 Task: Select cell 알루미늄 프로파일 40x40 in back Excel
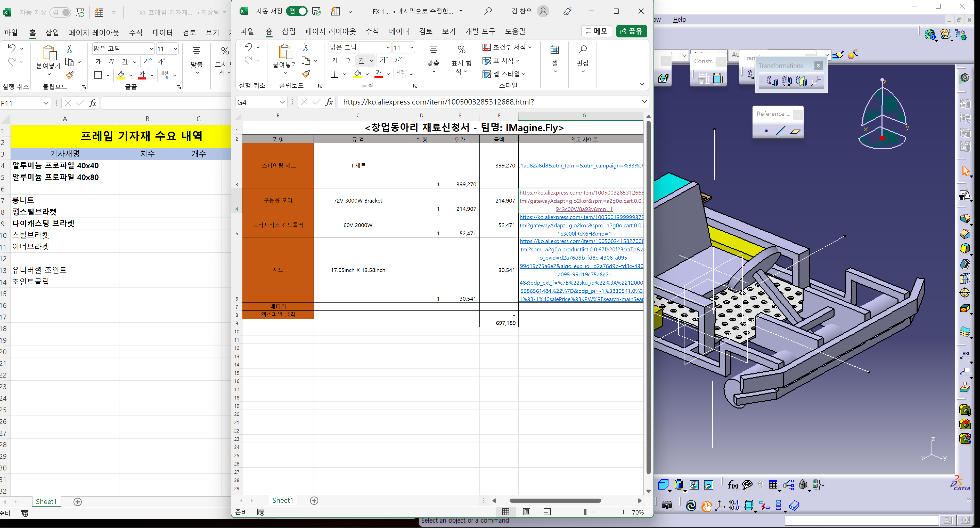(x=65, y=165)
